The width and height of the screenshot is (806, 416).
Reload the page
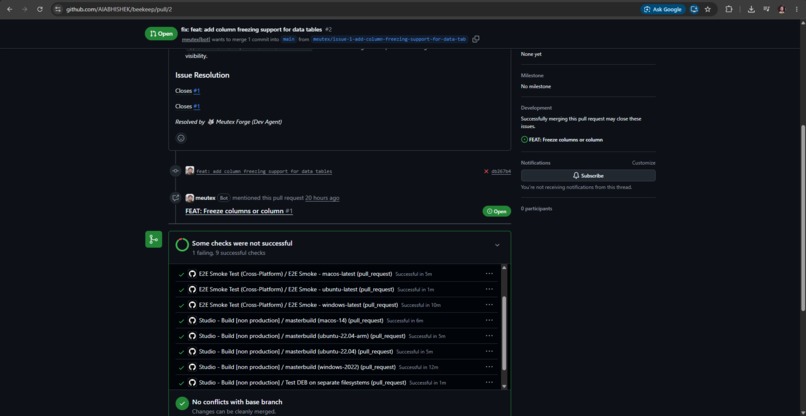(x=40, y=9)
